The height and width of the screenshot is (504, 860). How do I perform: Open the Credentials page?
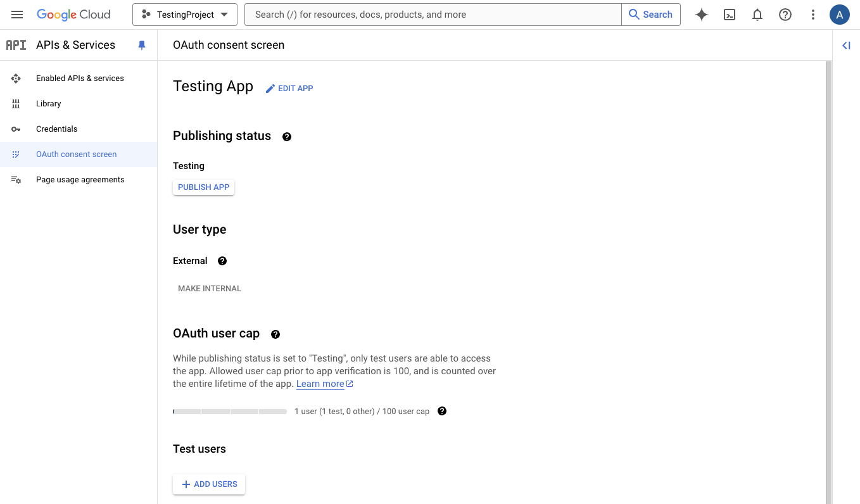pos(79,129)
